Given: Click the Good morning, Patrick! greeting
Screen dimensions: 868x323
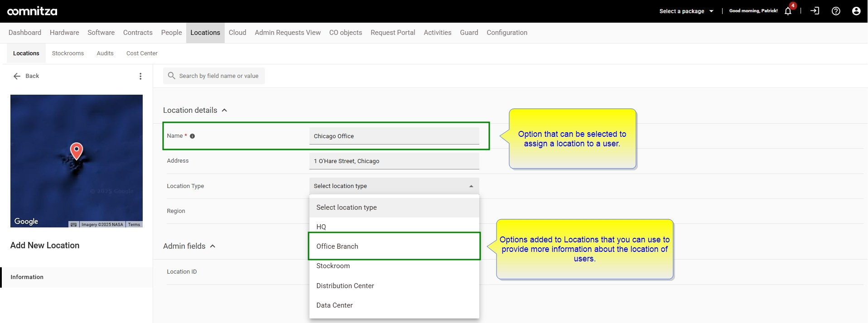Looking at the screenshot, I should click(x=753, y=11).
